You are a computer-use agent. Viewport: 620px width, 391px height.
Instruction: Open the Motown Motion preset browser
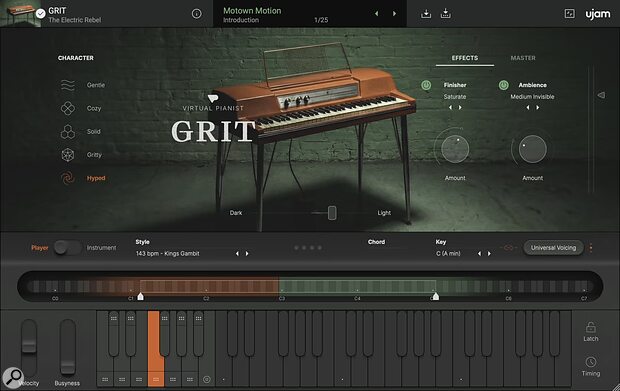252,11
